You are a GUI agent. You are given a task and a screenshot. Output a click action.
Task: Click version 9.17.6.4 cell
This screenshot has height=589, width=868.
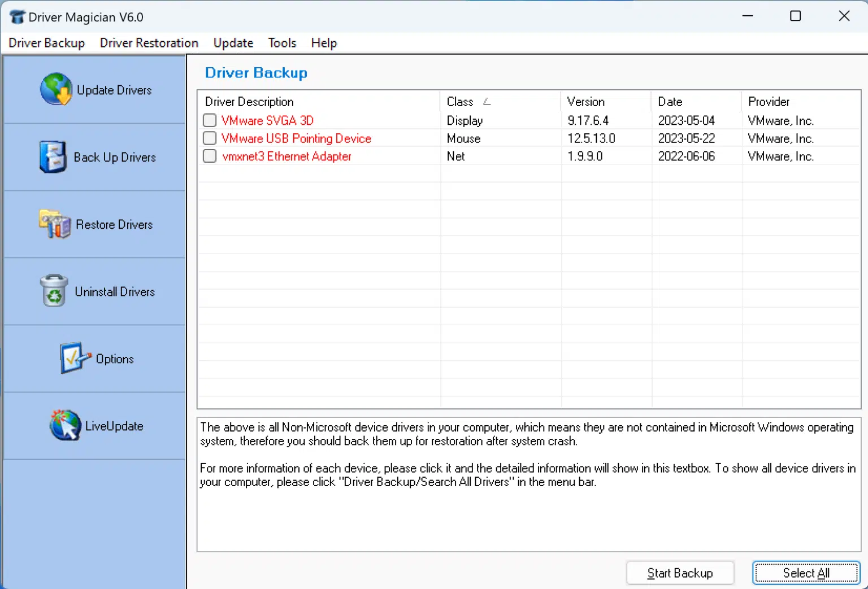click(588, 120)
